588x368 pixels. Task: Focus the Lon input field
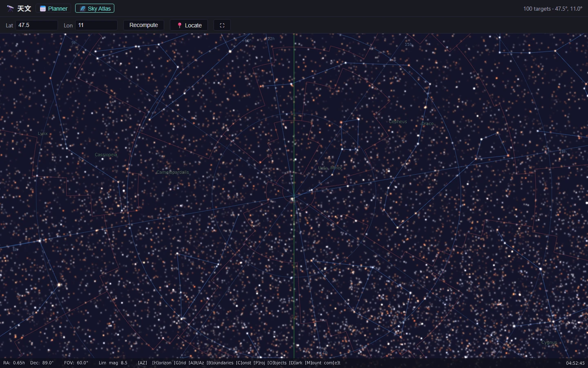point(96,25)
